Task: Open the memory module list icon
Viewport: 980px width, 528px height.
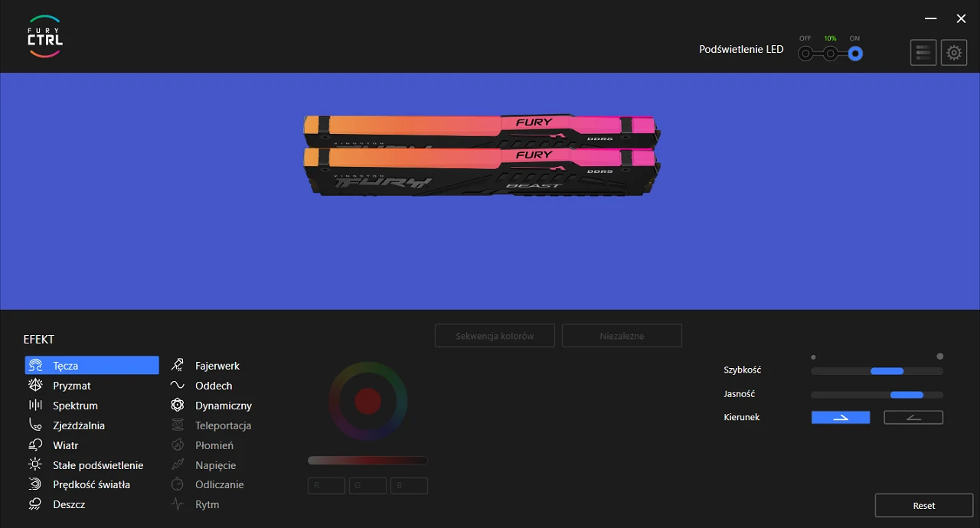Action: click(x=923, y=53)
